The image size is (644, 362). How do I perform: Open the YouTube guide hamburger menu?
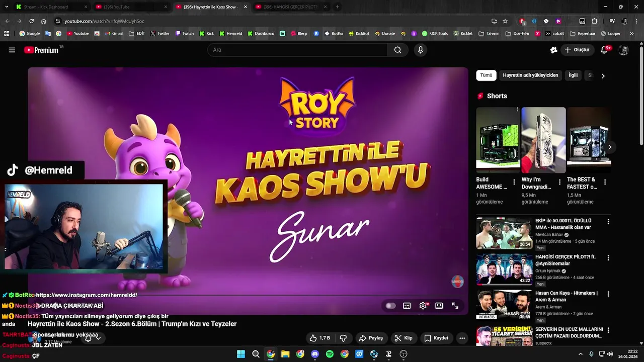pyautogui.click(x=12, y=50)
